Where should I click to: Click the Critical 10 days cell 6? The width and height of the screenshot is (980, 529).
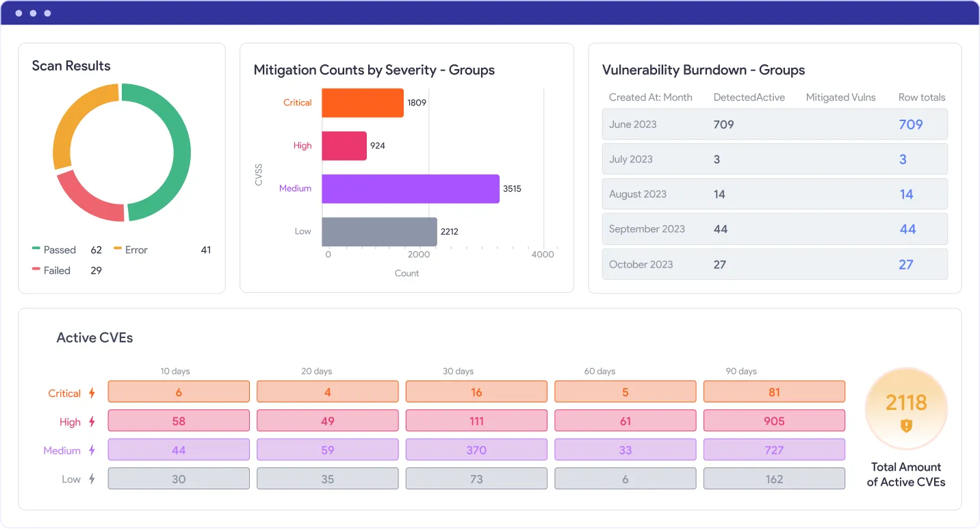click(179, 392)
